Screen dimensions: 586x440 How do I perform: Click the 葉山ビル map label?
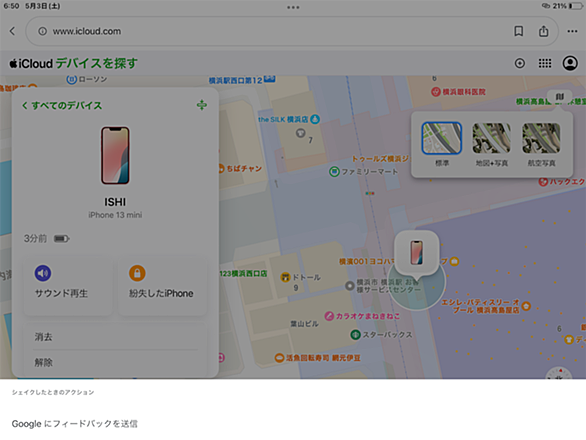coord(305,324)
